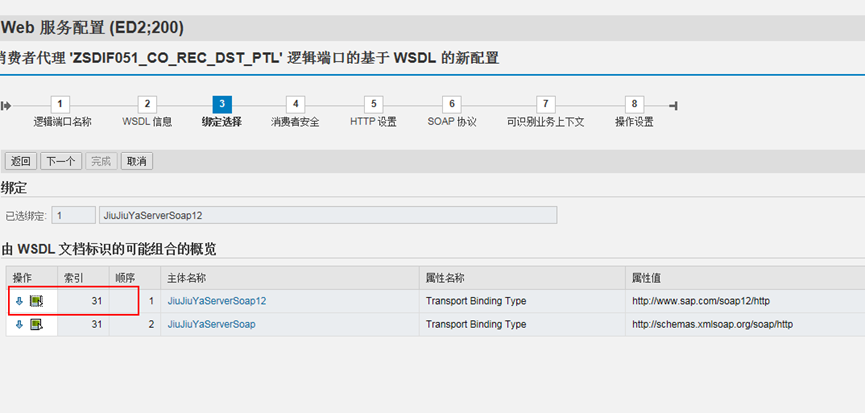
Task: Go to step 1 逻辑端口名称
Action: 61,104
